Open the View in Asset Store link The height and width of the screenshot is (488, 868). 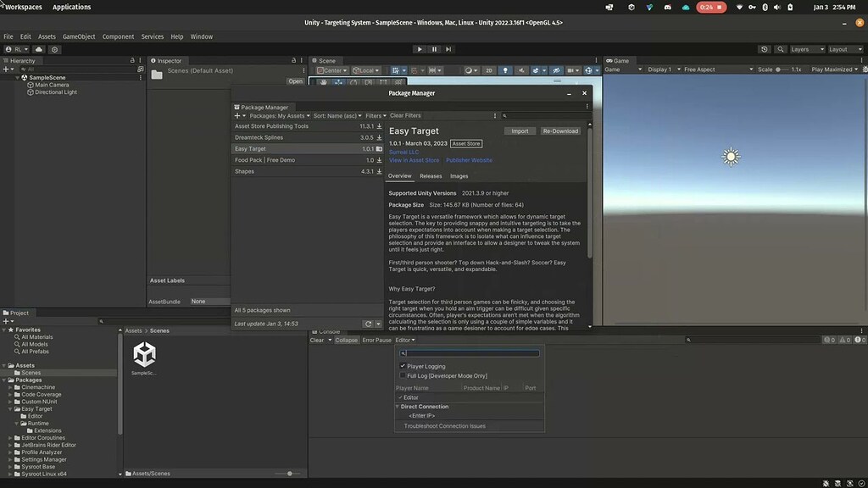[415, 160]
